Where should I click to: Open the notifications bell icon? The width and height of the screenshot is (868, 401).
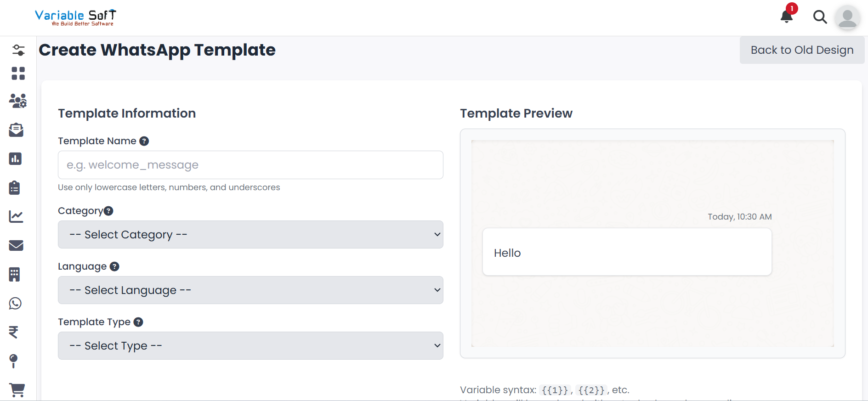tap(786, 17)
